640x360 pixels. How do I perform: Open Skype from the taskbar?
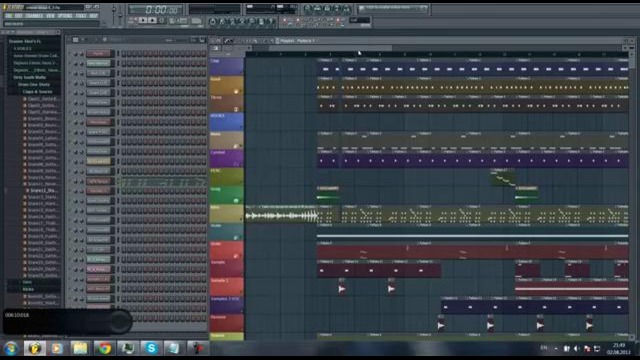(151, 348)
